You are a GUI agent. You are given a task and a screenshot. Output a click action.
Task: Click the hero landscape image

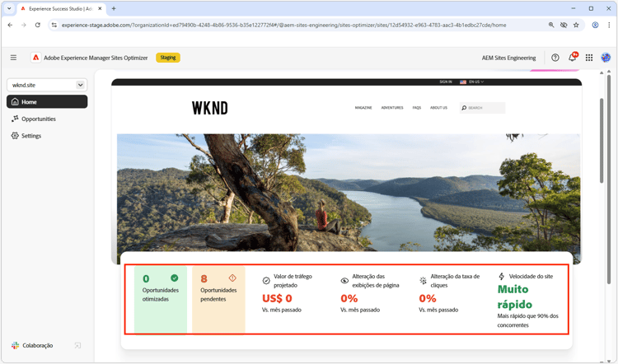[349, 193]
